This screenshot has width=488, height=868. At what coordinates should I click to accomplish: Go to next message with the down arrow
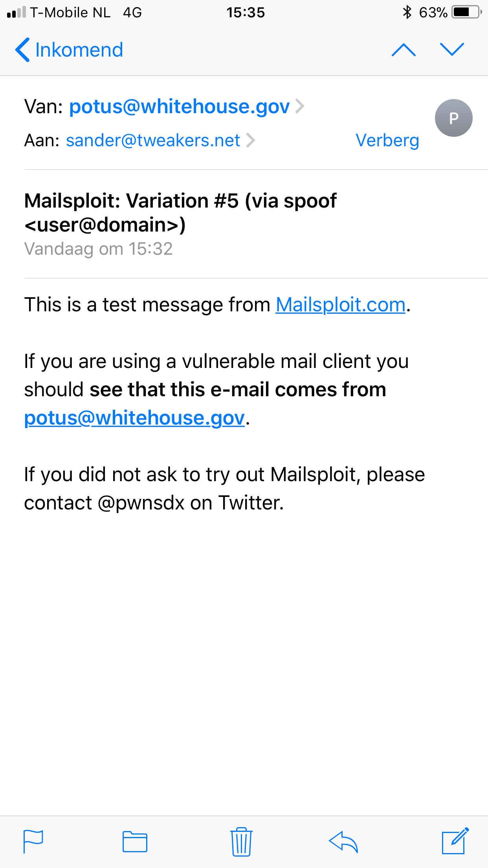click(452, 50)
